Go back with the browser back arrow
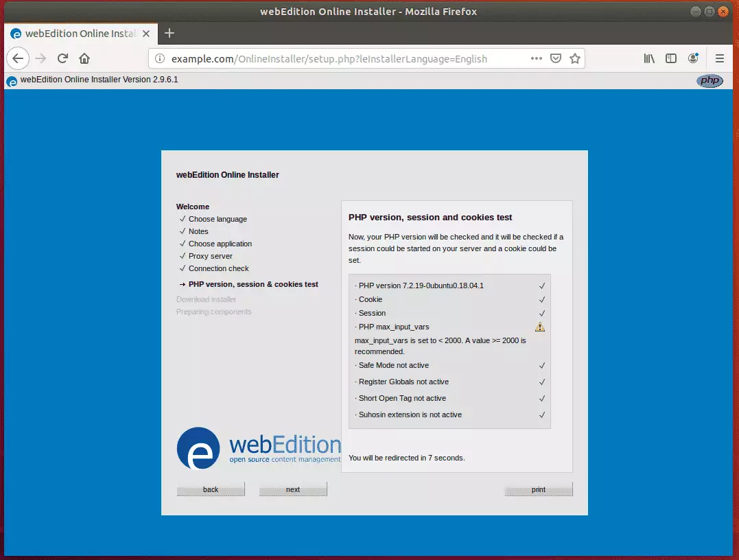The height and width of the screenshot is (560, 739). coord(18,58)
